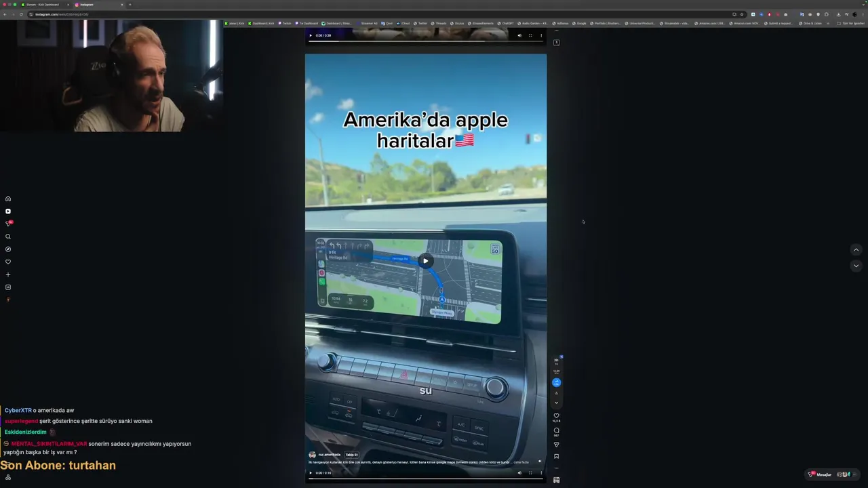Open Tüm Yer İşaretleri bookmarks folder
The width and height of the screenshot is (868, 488).
(x=851, y=23)
